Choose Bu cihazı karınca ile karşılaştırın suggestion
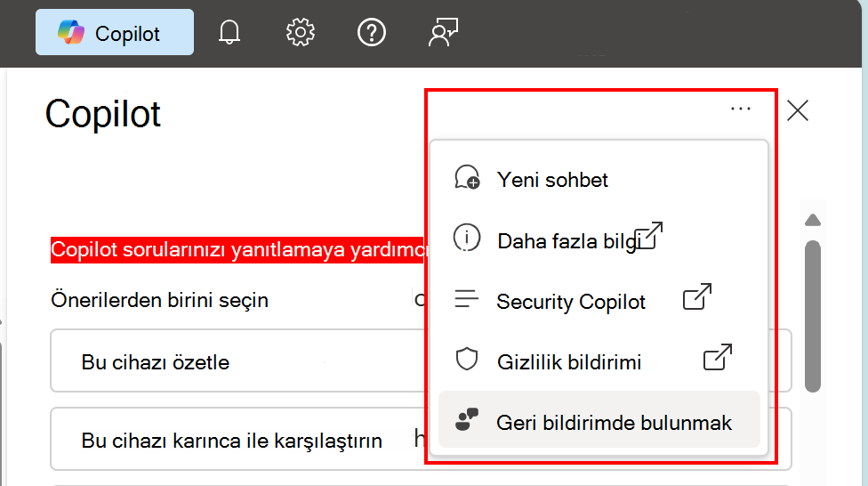 pyautogui.click(x=238, y=439)
